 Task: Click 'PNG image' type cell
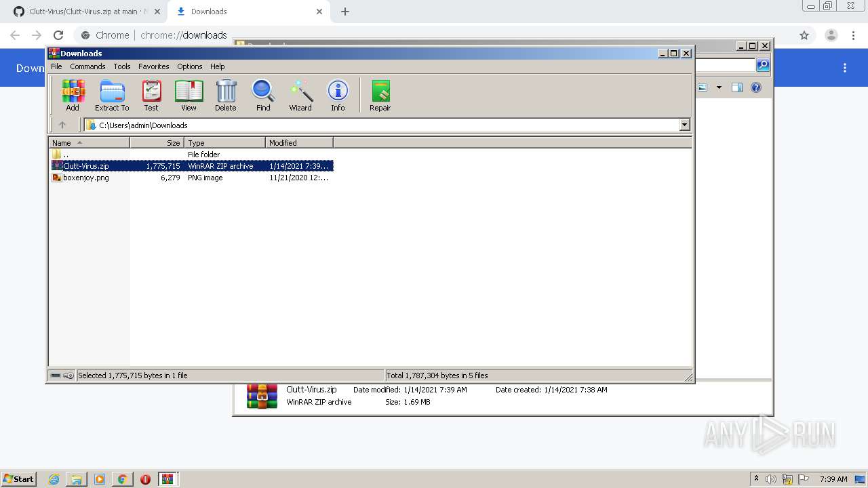205,178
